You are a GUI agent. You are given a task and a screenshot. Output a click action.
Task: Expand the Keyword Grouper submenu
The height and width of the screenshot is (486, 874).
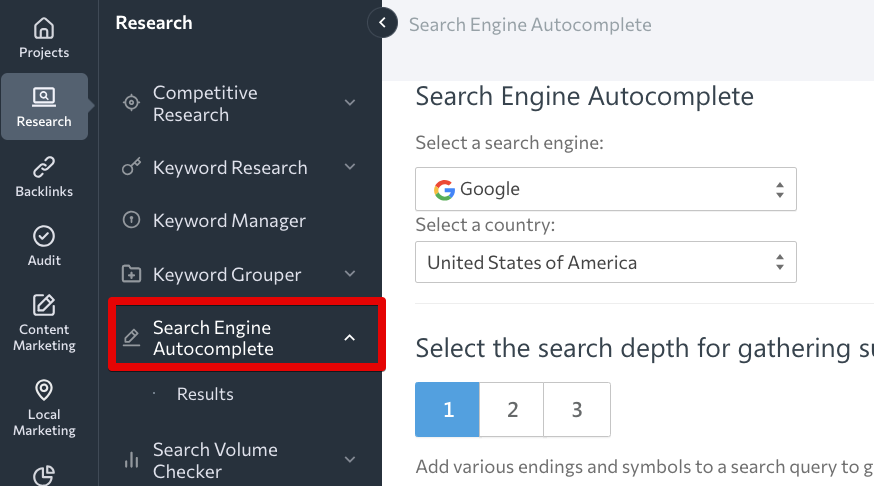pos(350,274)
